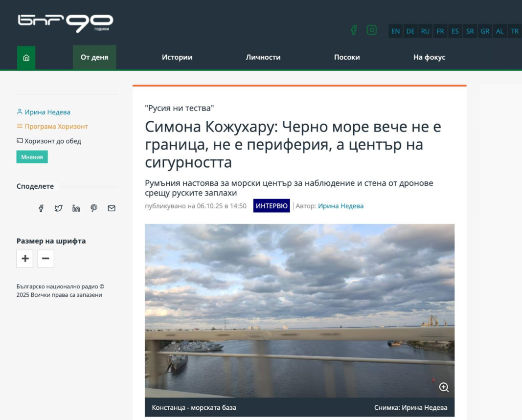522x420 pixels.
Task: Switch site language to EN
Action: tap(395, 31)
